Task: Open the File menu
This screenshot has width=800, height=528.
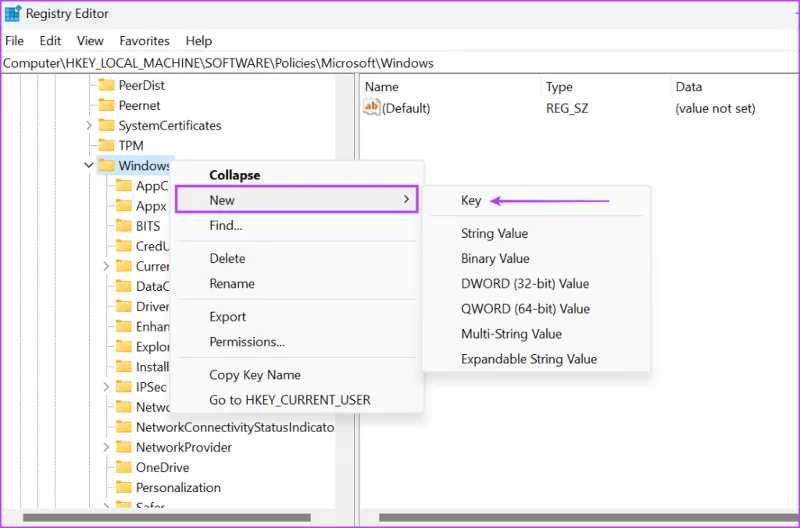Action: click(x=14, y=41)
